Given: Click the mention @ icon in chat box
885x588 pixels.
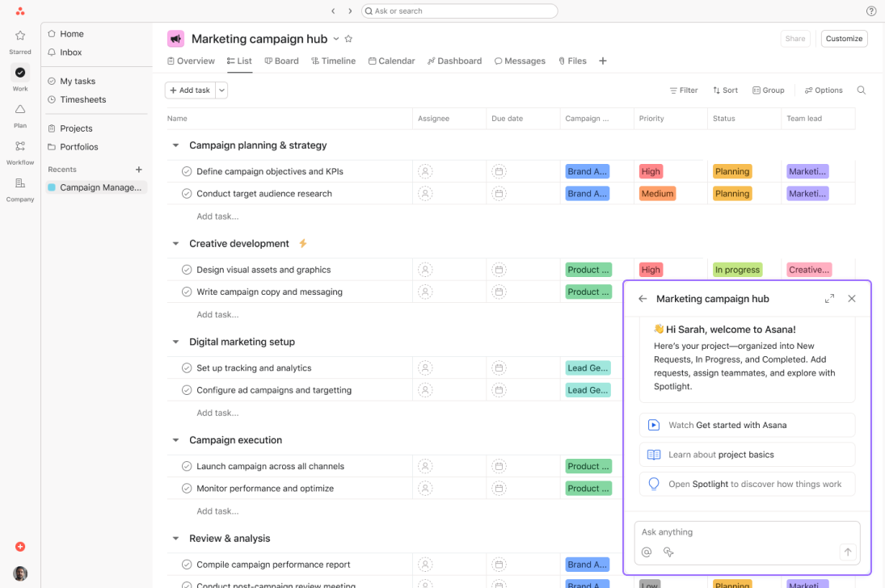Looking at the screenshot, I should [647, 552].
